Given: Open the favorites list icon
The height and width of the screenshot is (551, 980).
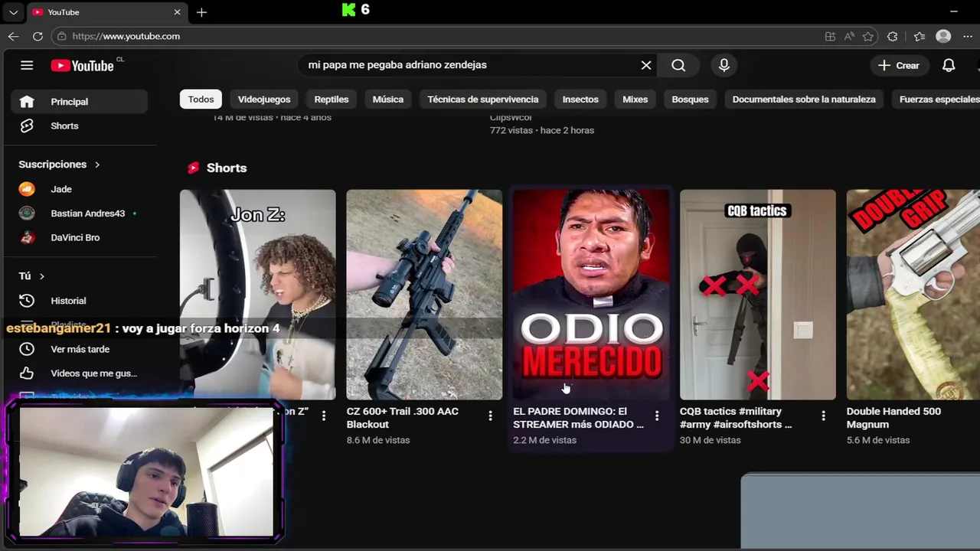Looking at the screenshot, I should tap(920, 36).
